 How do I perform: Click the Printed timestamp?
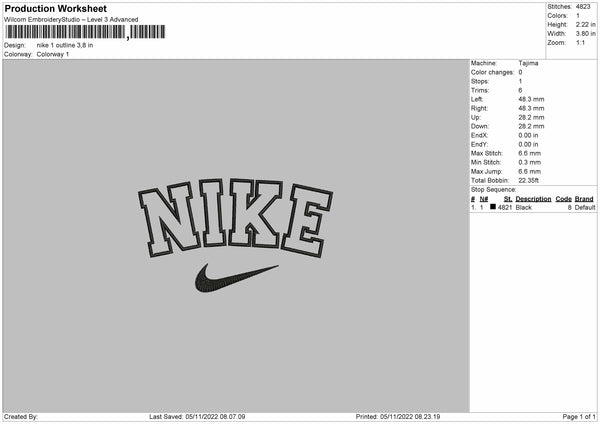pos(398,417)
